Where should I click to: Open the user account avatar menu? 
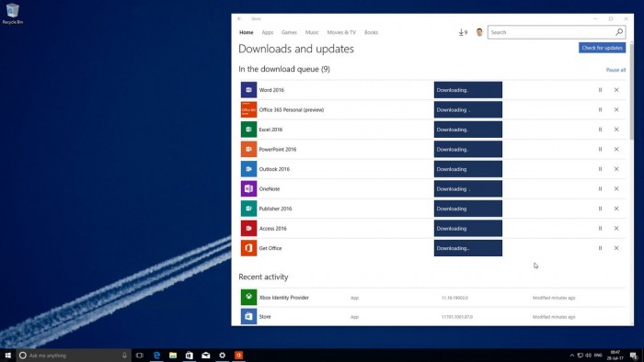[x=479, y=32]
